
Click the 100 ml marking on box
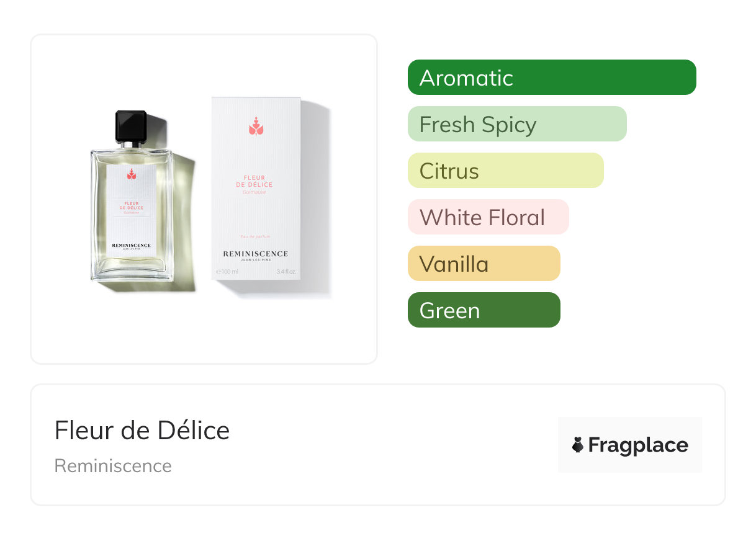pyautogui.click(x=227, y=272)
